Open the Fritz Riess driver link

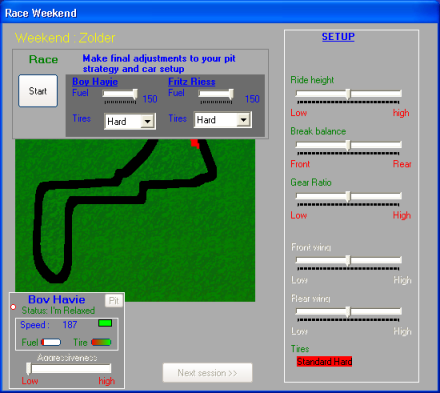coord(192,82)
